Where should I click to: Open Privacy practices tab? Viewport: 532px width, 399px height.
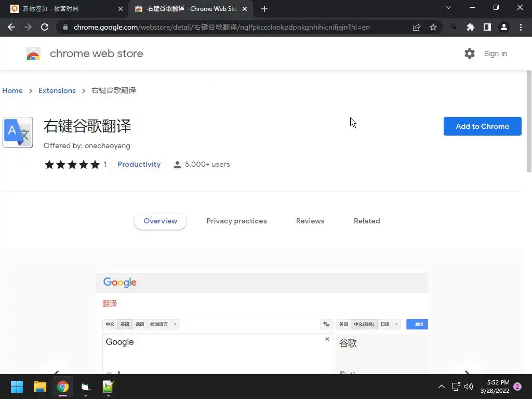click(x=236, y=221)
